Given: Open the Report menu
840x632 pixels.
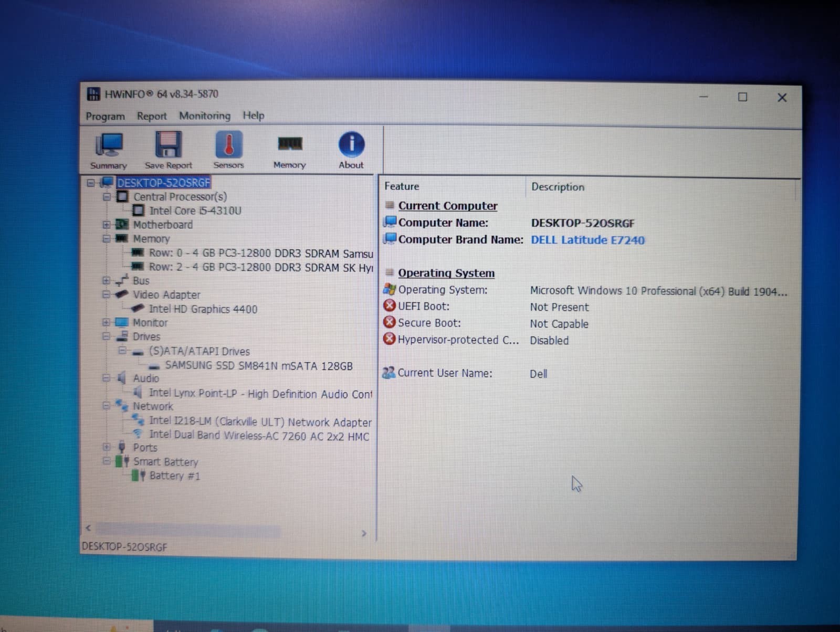Looking at the screenshot, I should tap(152, 116).
